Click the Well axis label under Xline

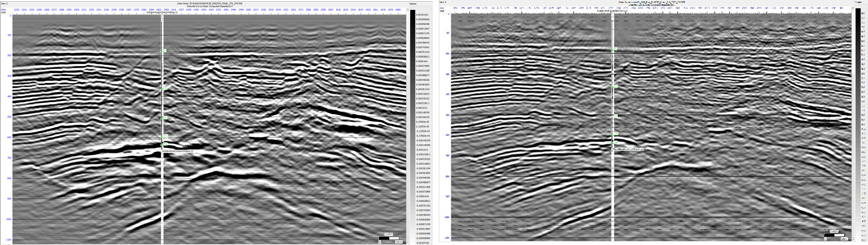coord(4,13)
